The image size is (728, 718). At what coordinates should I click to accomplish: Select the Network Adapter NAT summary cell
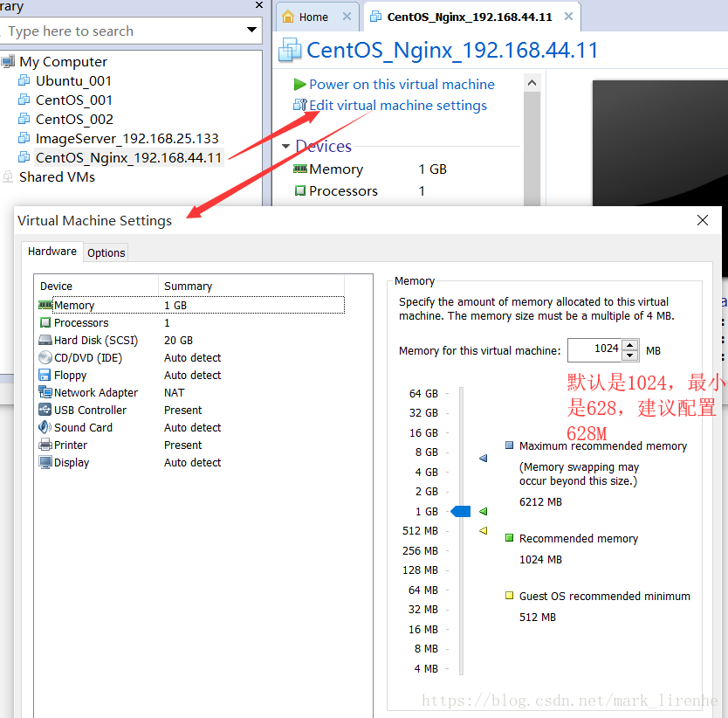[174, 393]
